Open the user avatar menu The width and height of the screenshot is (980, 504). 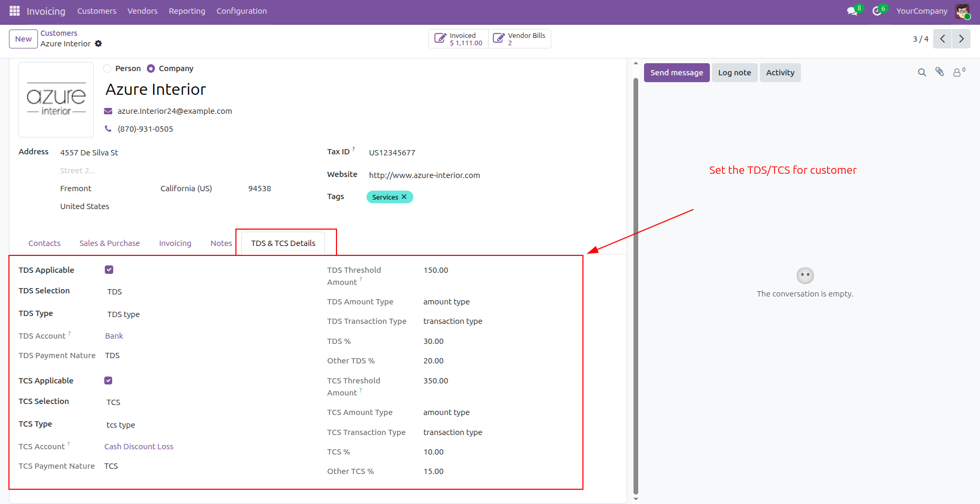(963, 11)
